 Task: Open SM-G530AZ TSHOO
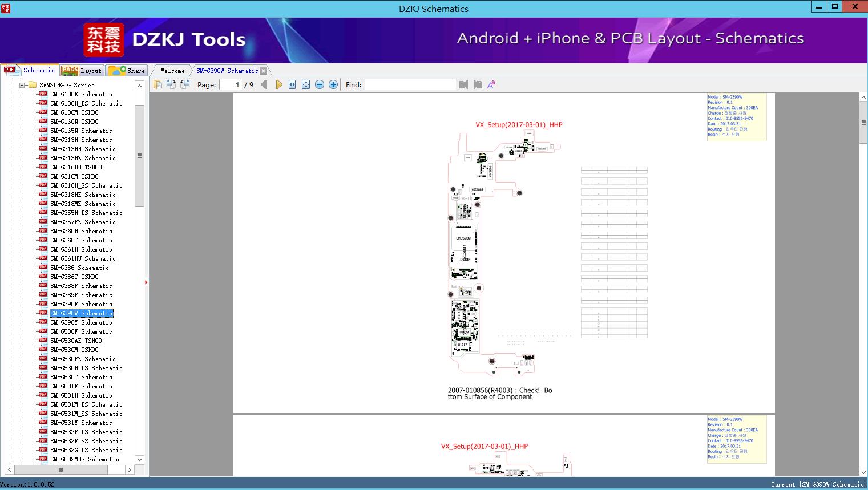[x=76, y=341]
